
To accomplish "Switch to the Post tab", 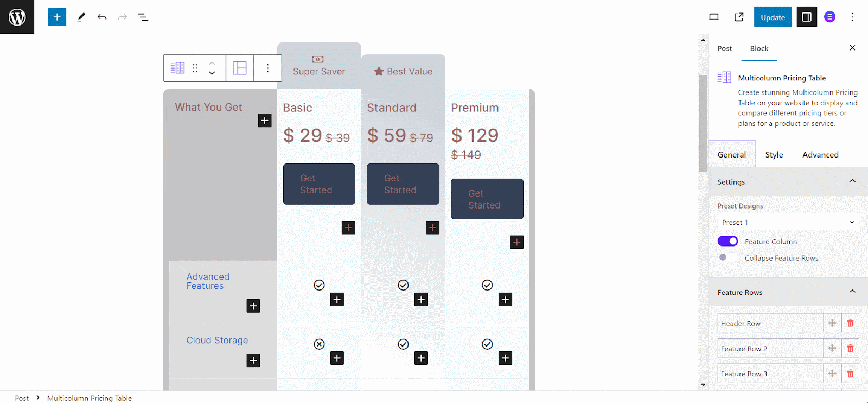I will 724,48.
